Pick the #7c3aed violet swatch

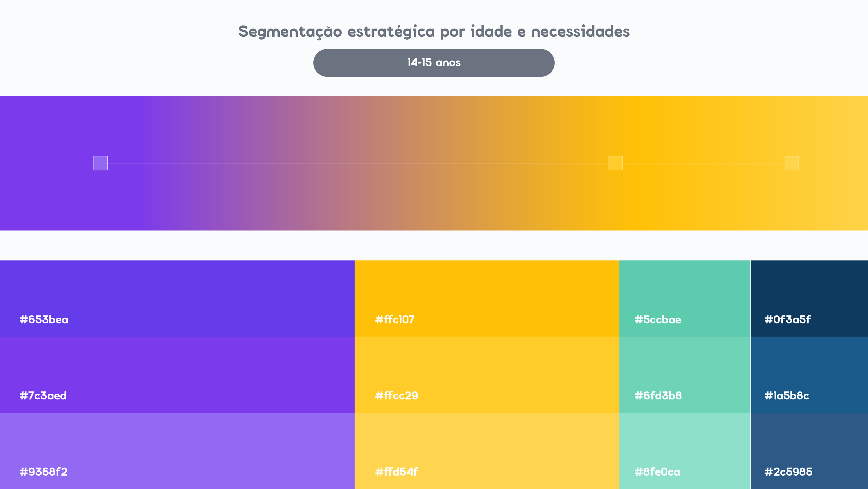(x=177, y=375)
